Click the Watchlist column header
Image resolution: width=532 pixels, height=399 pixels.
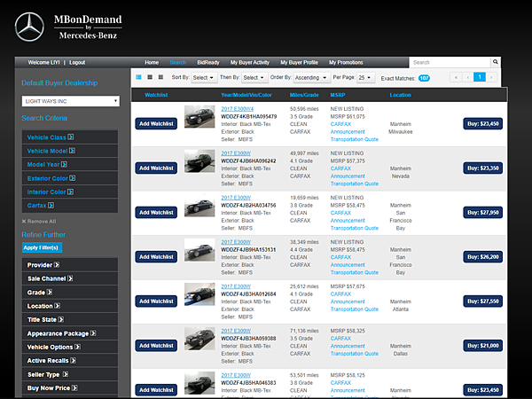[156, 95]
